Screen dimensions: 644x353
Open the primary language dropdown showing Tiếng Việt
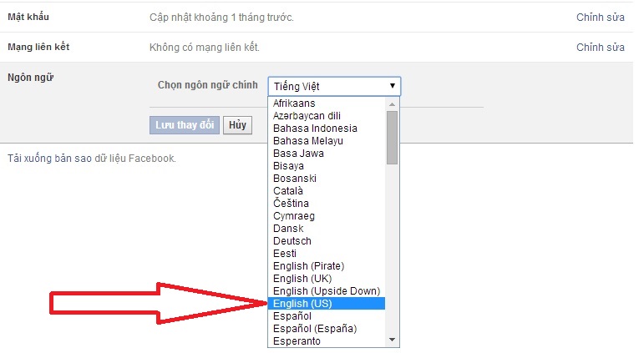[334, 86]
